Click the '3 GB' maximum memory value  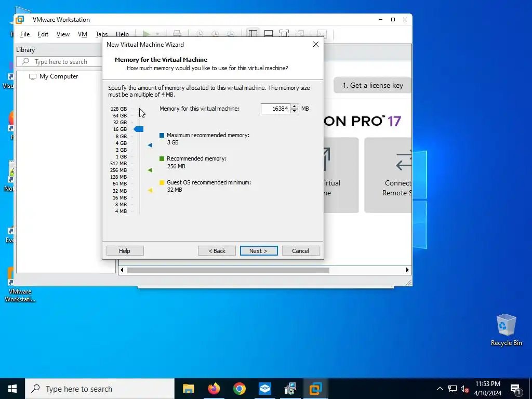point(172,142)
